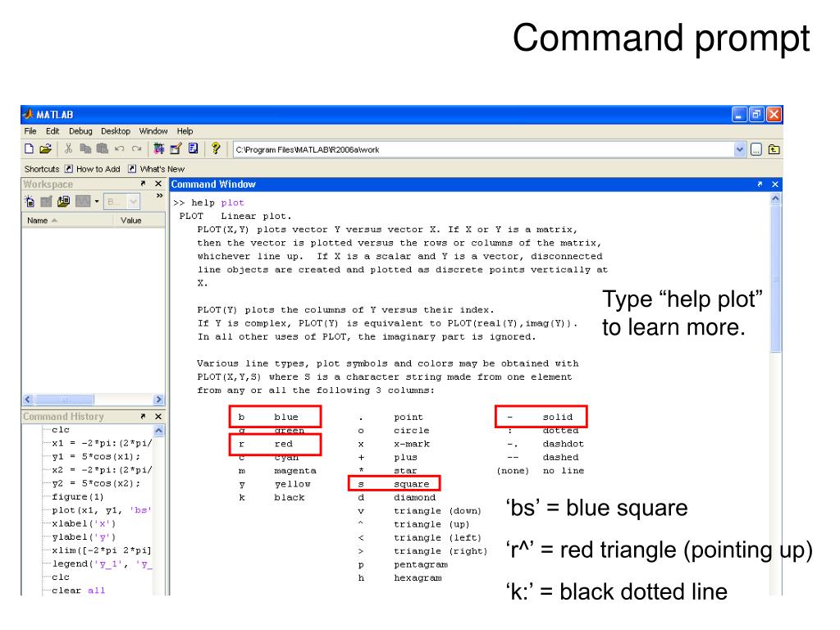Click the New M-file toolbar icon
Screen dimensions: 840x630
click(30, 149)
